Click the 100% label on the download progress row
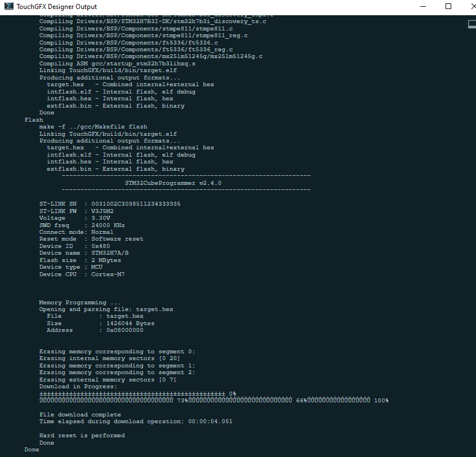The image size is (476, 457). pyautogui.click(x=381, y=401)
